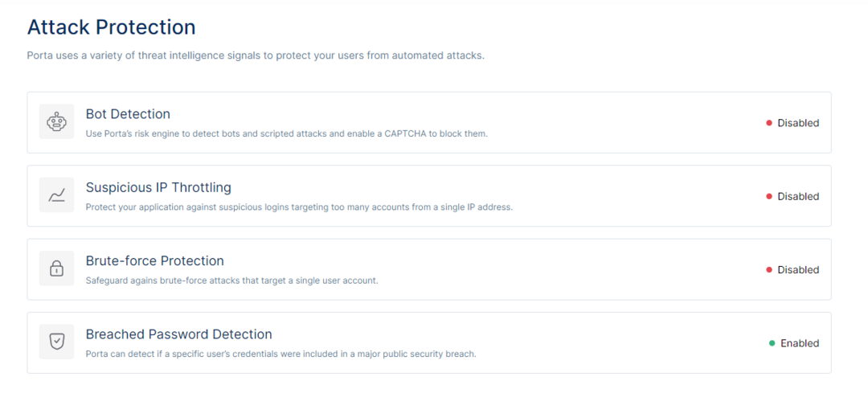This screenshot has height=418, width=868.
Task: Click the red dot beside Brute-force Protection status
Action: pos(769,269)
